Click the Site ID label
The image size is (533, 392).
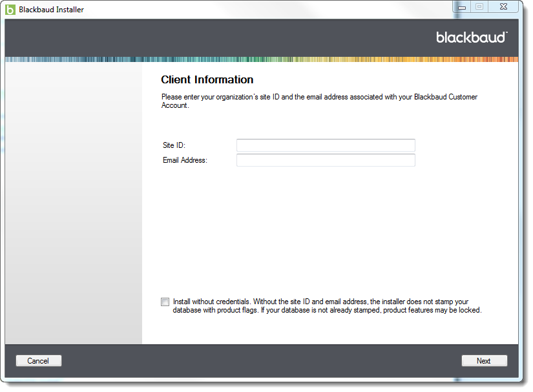point(174,145)
